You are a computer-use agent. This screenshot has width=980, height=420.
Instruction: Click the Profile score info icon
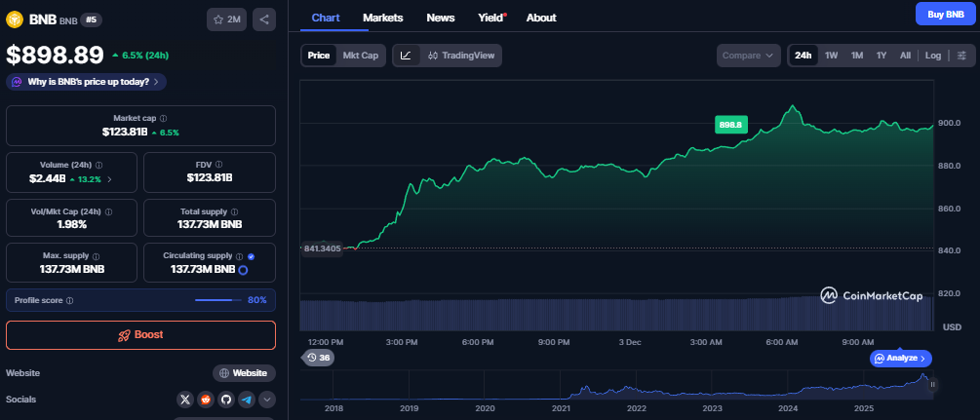click(69, 300)
